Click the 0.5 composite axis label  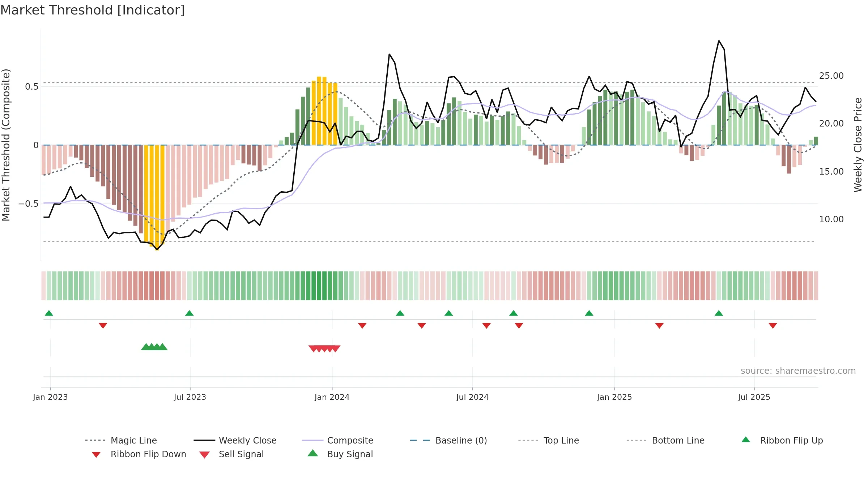pyautogui.click(x=32, y=87)
